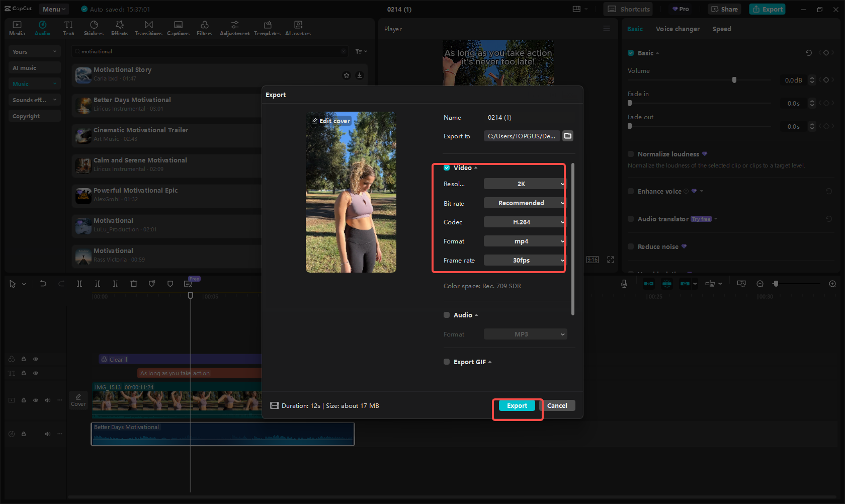The width and height of the screenshot is (845, 504).
Task: Switch to the Voice changer tab
Action: (x=677, y=29)
